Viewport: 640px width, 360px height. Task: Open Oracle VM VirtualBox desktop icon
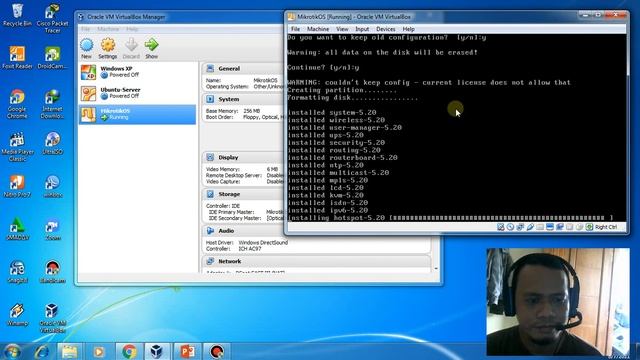pyautogui.click(x=52, y=318)
